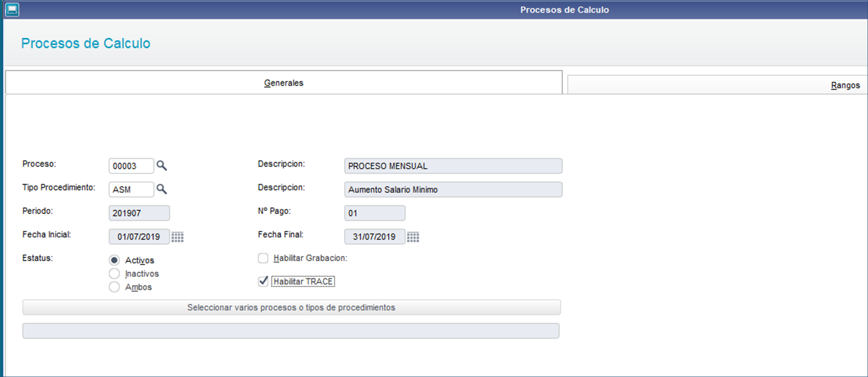Viewport: 868px width, 377px height.
Task: Click the window icon in title bar
Action: [12, 10]
